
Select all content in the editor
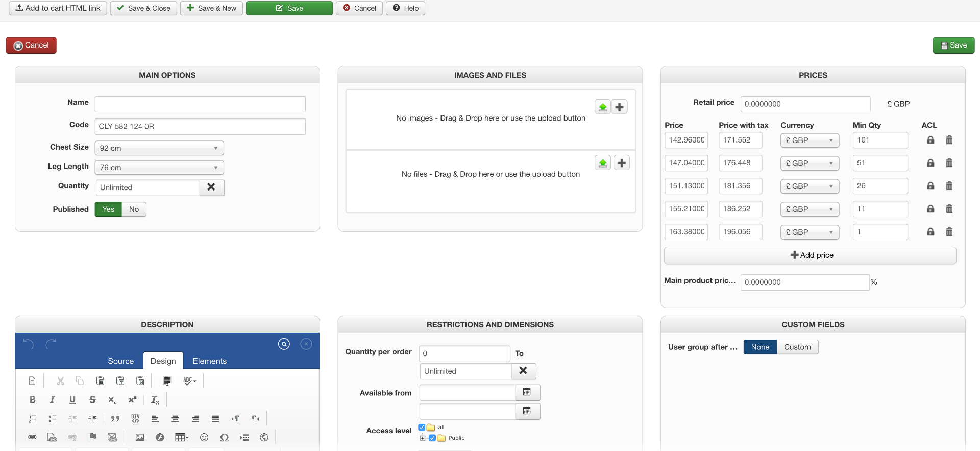(167, 381)
